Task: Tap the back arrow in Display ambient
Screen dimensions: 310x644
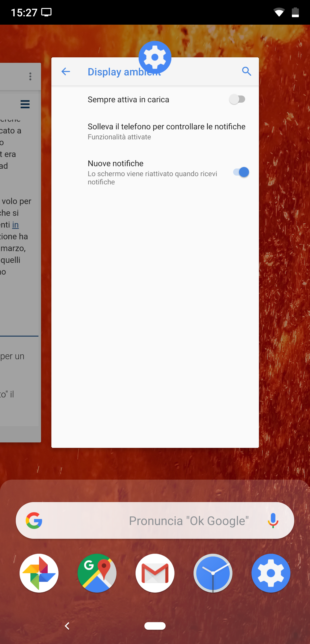Action: tap(66, 71)
